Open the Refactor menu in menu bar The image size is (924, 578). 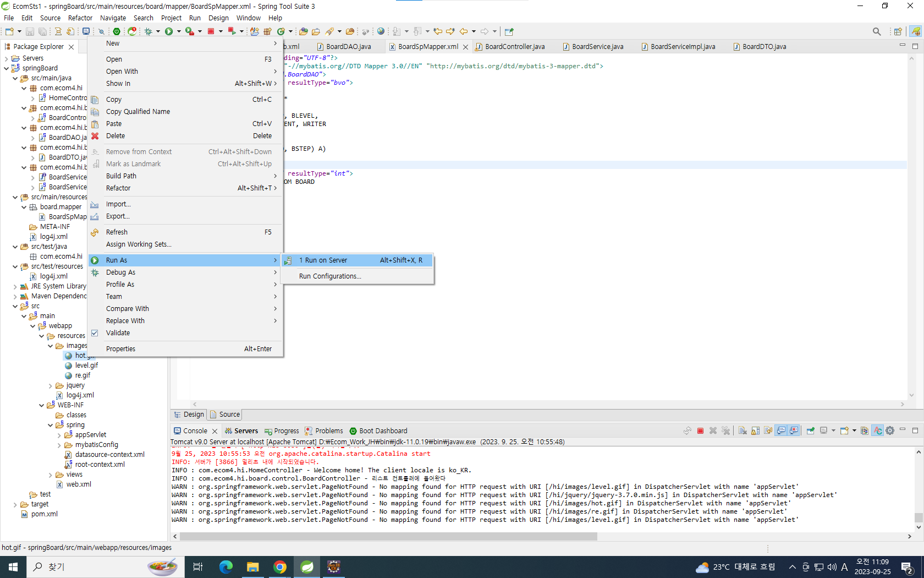click(x=80, y=18)
